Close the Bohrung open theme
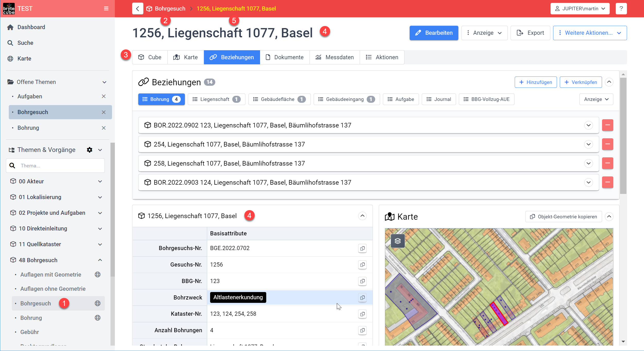Image resolution: width=644 pixels, height=351 pixels. pyautogui.click(x=104, y=128)
